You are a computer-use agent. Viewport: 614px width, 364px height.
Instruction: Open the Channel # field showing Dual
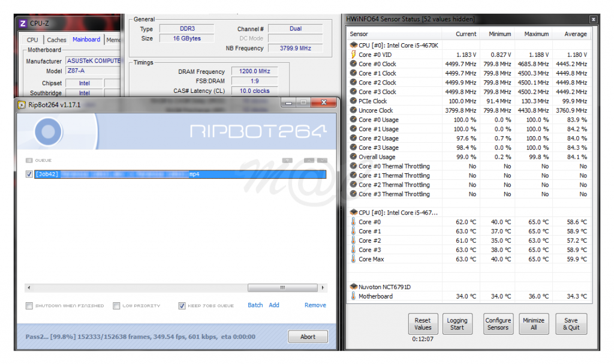296,28
